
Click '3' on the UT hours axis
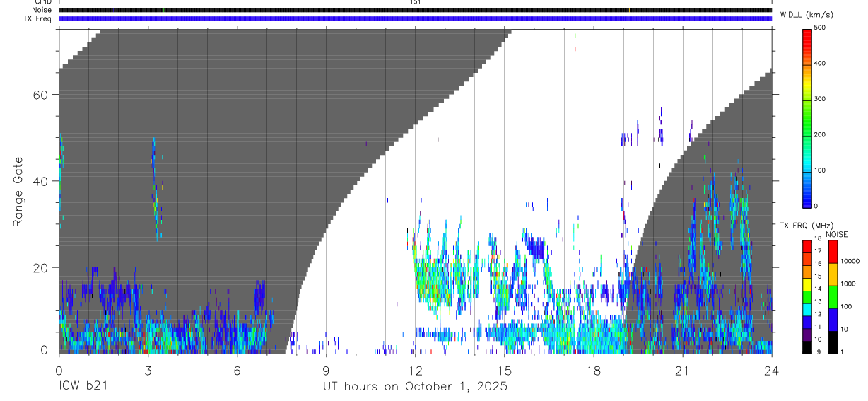[148, 370]
